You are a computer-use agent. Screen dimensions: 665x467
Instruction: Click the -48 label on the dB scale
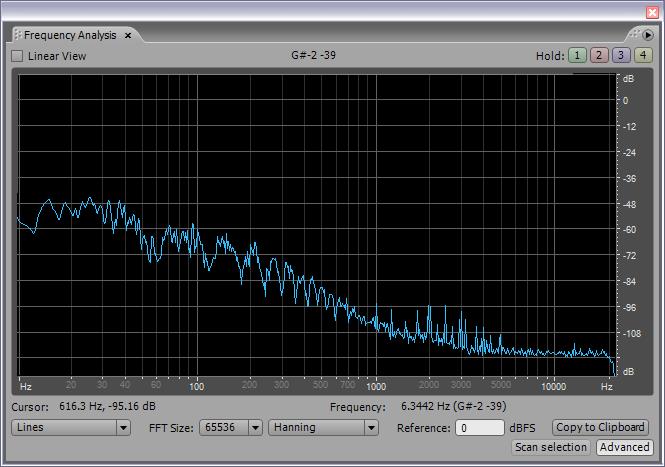[629, 204]
